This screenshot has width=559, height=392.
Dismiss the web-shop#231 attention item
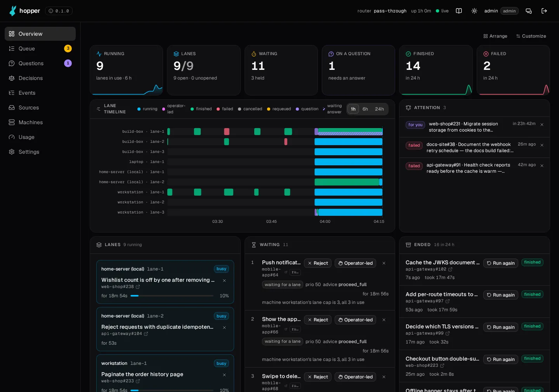click(x=542, y=125)
